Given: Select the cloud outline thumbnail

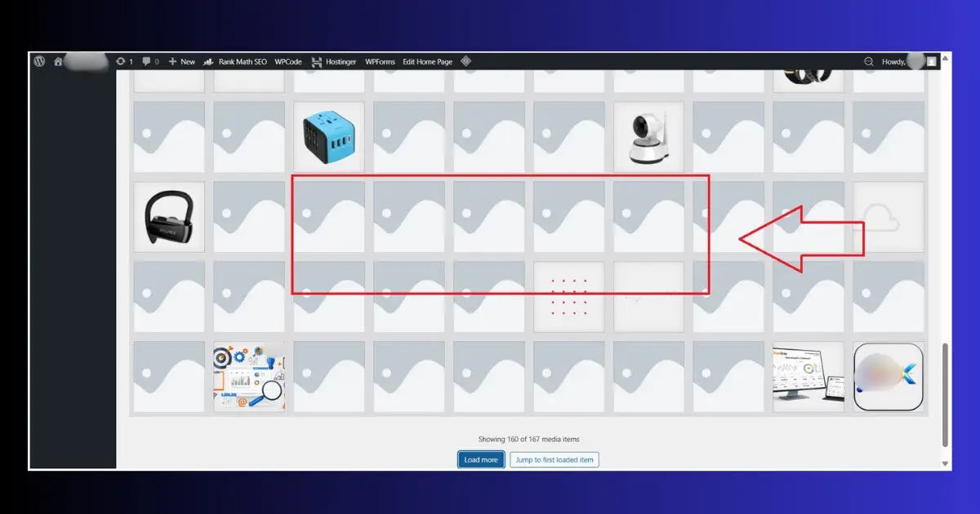Looking at the screenshot, I should pos(889,216).
